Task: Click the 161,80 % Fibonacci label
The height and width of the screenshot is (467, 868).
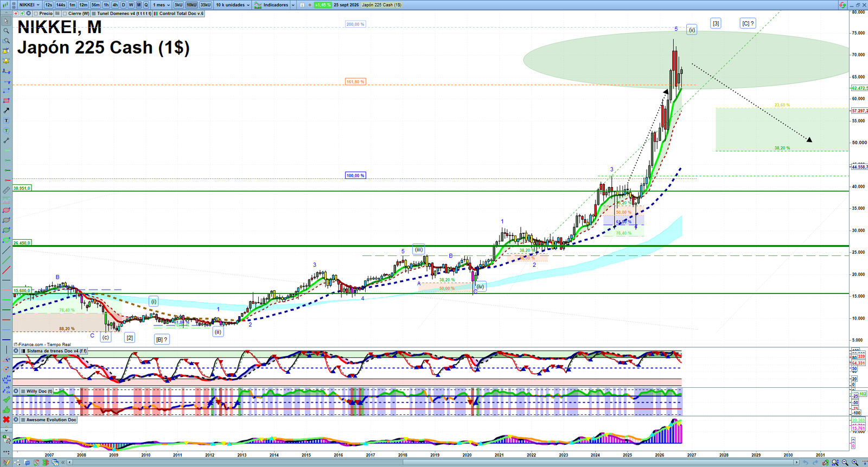Action: [x=355, y=82]
